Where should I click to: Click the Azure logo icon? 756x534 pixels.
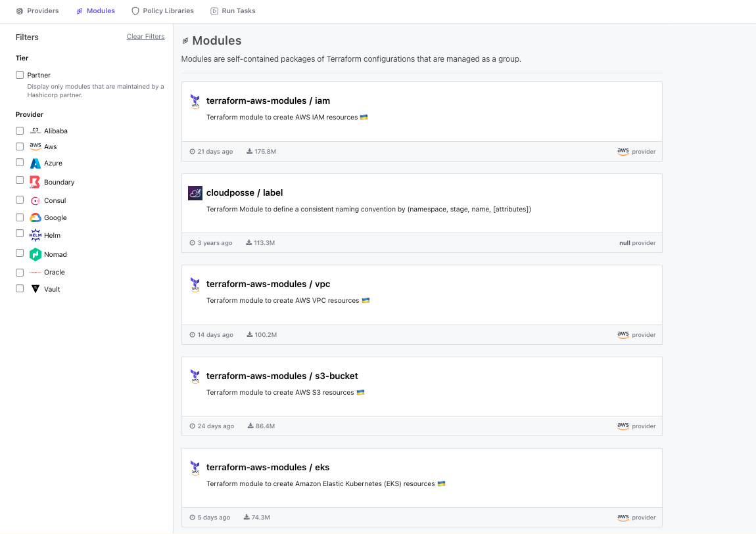(x=35, y=164)
